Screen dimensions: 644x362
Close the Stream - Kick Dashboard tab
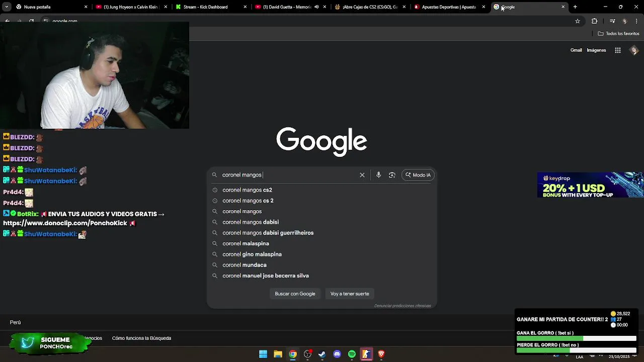(245, 7)
